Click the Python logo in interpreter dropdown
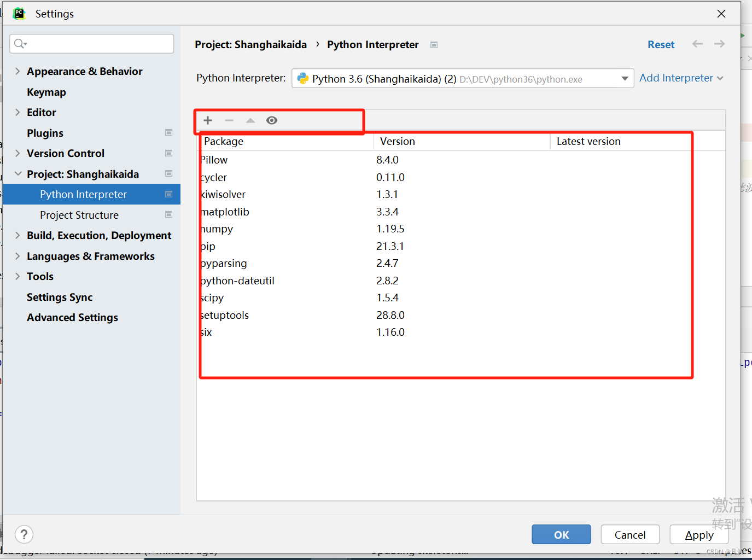 (x=303, y=78)
